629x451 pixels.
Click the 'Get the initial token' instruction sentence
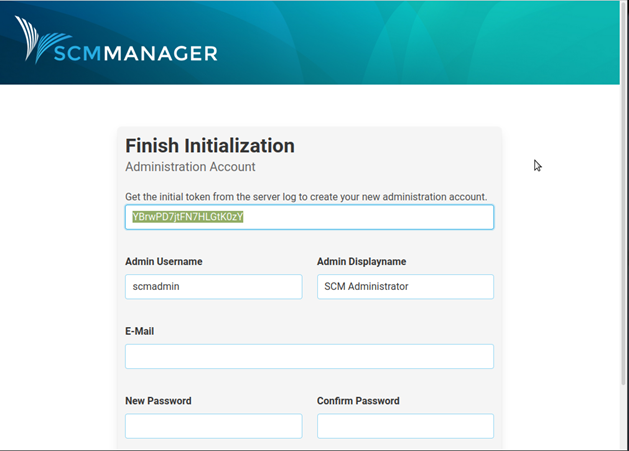[306, 197]
